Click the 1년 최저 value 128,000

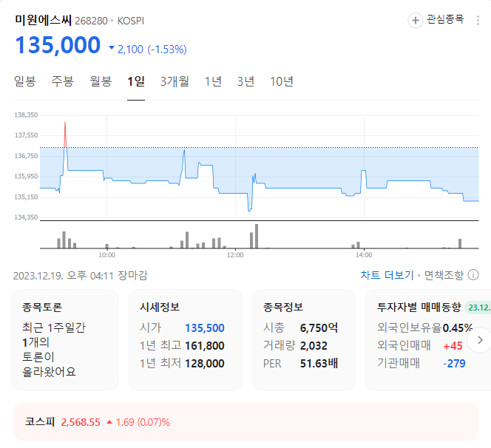(205, 364)
